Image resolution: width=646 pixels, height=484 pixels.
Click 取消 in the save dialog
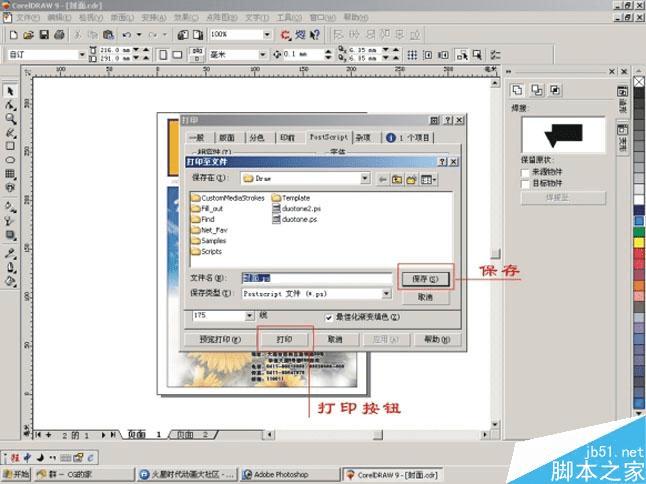pos(425,297)
